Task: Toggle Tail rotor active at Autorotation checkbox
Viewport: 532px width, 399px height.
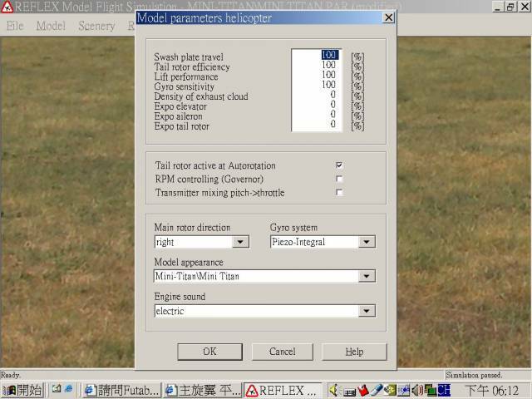Action: tap(339, 165)
